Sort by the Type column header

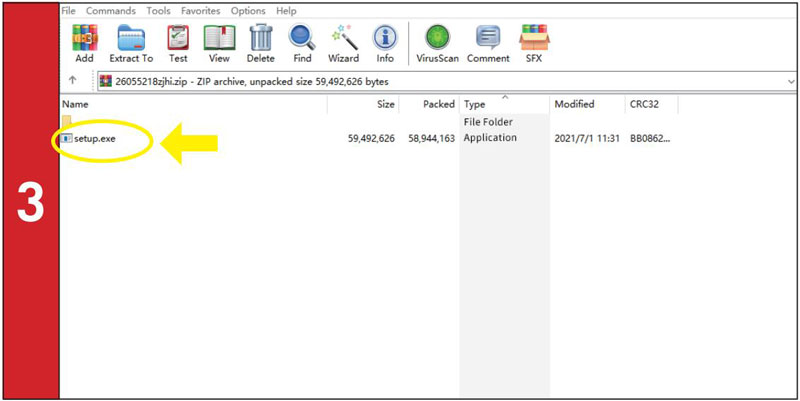[x=475, y=104]
